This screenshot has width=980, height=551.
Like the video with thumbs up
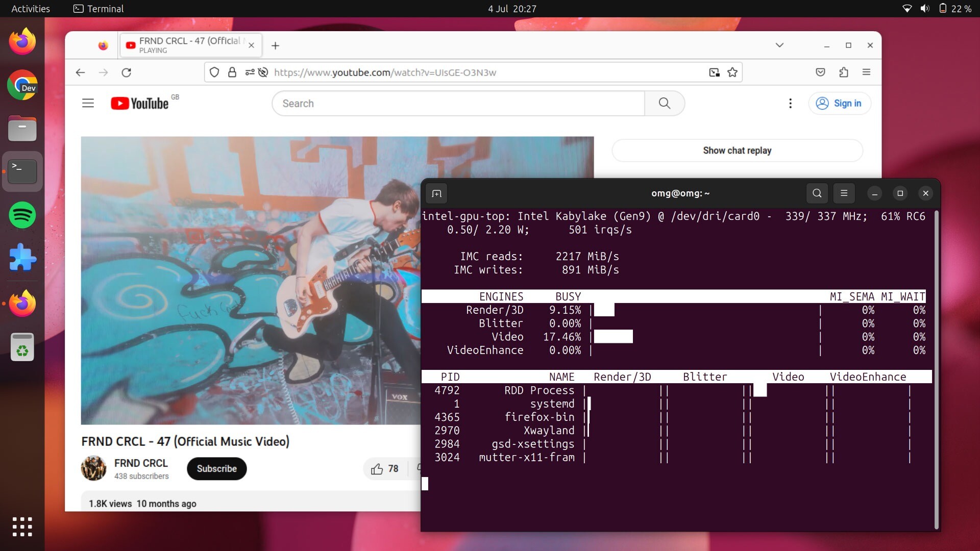coord(377,469)
